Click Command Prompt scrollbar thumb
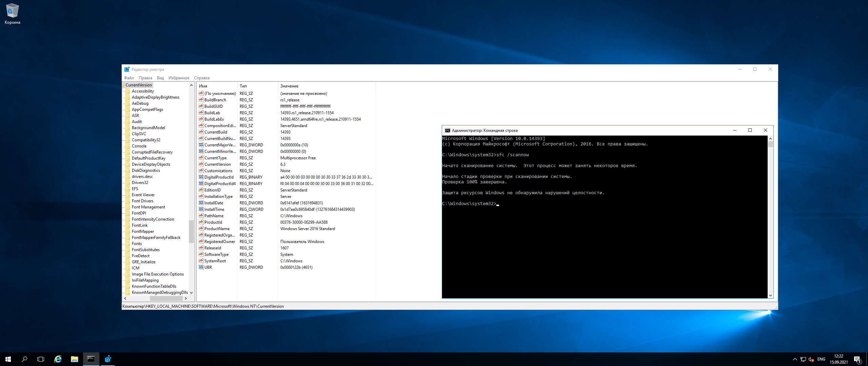The height and width of the screenshot is (366, 868). click(770, 144)
